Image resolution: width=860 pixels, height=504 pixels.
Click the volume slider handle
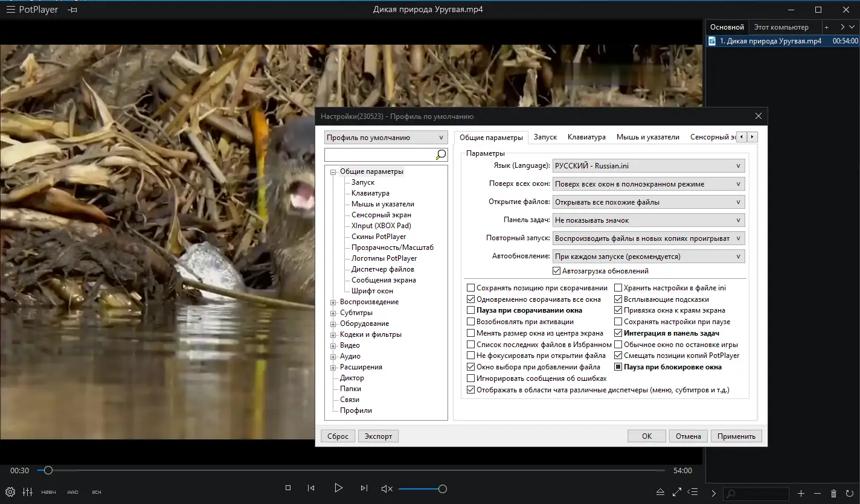pyautogui.click(x=443, y=489)
